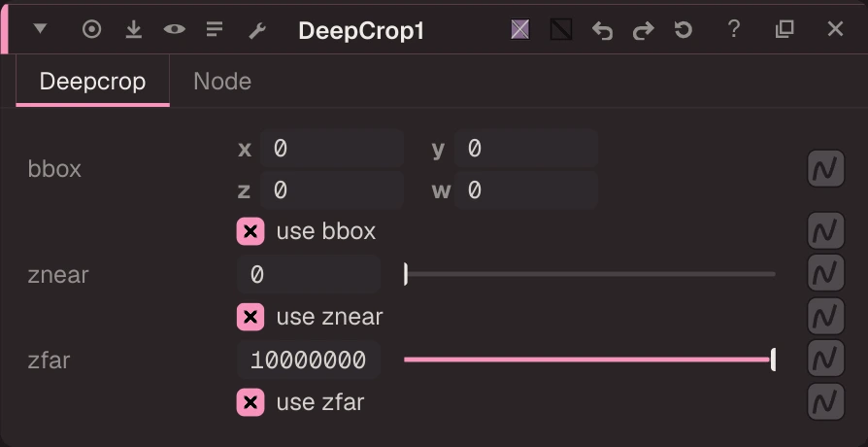Collapse the DeepCrop1 panel with the triangle arrow
The image size is (868, 447).
[40, 29]
